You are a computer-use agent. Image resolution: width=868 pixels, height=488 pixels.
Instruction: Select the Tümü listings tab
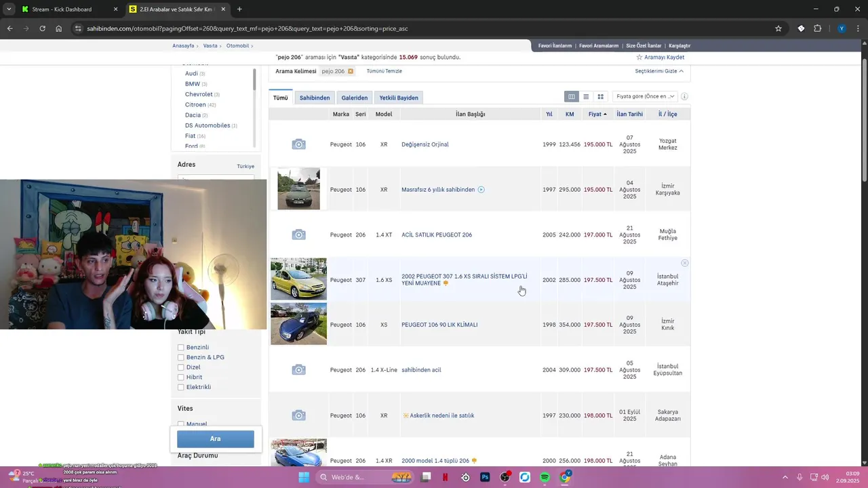(281, 98)
